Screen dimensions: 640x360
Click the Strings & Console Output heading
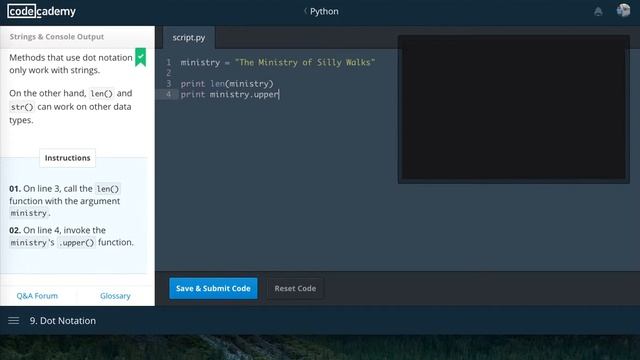pos(57,37)
